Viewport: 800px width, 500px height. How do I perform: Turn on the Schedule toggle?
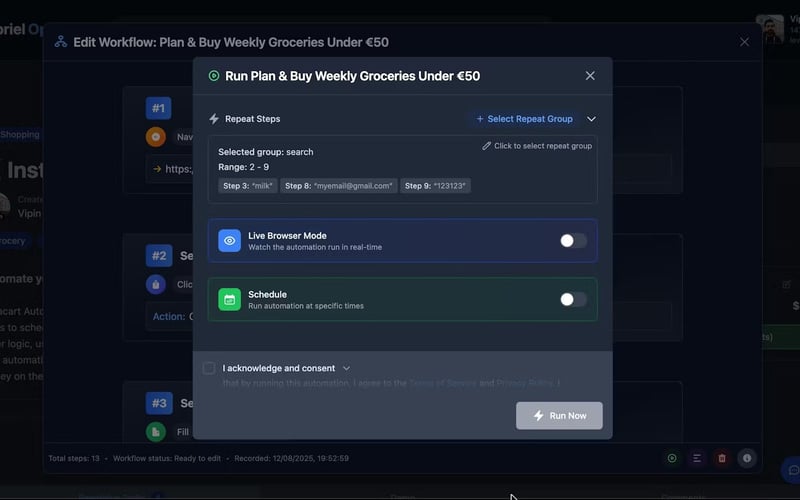tap(573, 299)
